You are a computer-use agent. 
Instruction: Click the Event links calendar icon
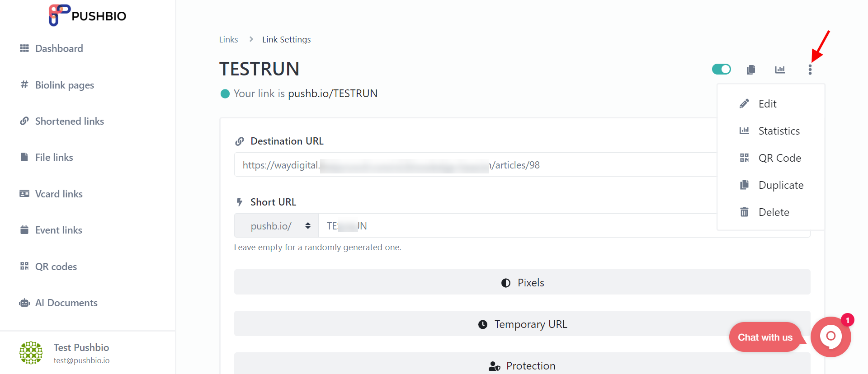coord(24,229)
